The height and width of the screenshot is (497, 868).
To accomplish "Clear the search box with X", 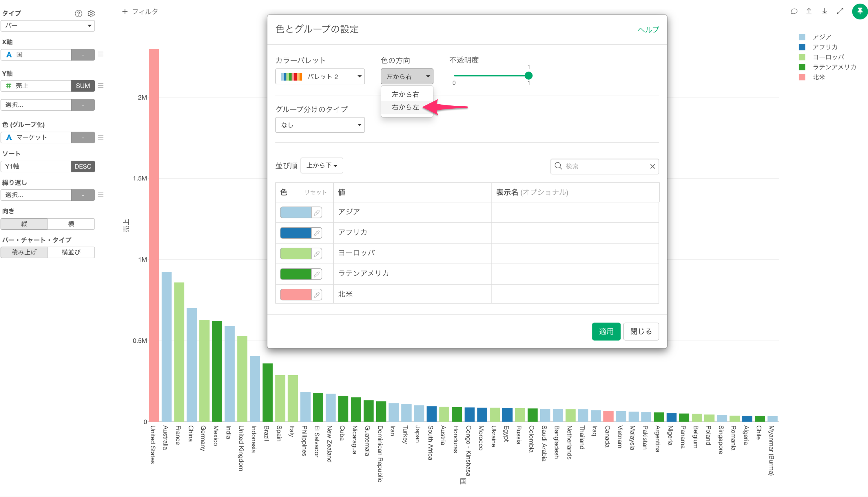I will (x=652, y=166).
